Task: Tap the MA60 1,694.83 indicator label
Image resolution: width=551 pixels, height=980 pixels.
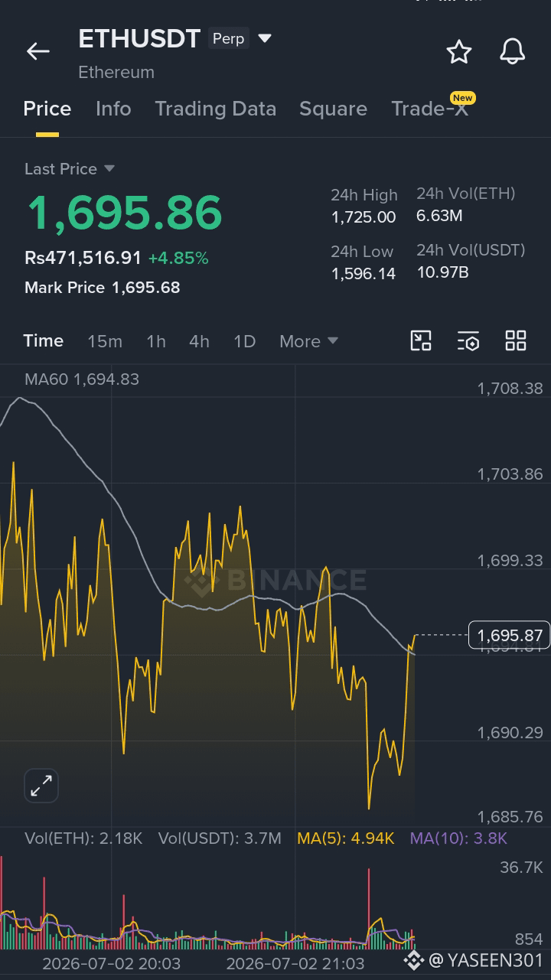Action: pos(82,379)
